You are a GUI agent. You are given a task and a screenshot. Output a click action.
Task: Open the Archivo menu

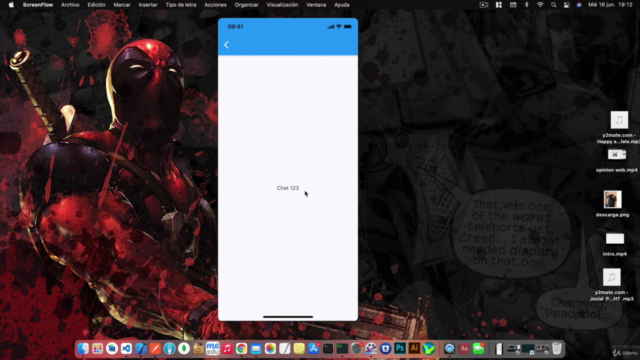pyautogui.click(x=70, y=5)
